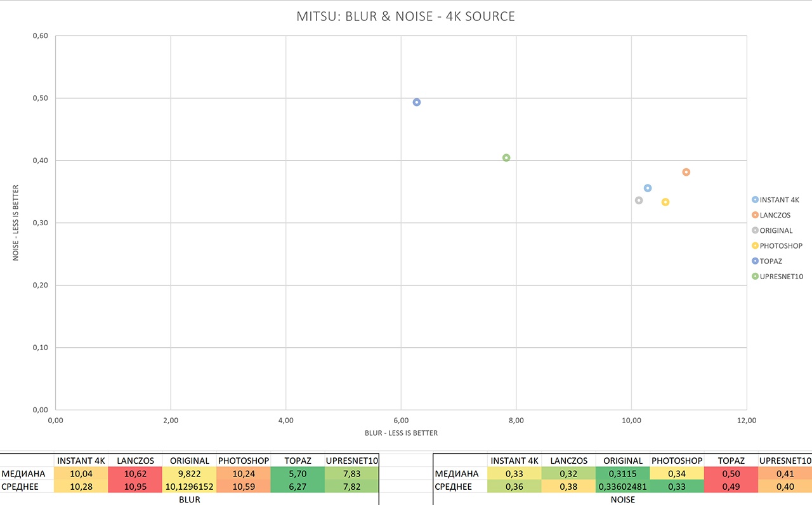Viewport: 812px width, 505px height.
Task: Select the green TOPAZ blur median cell 5,70
Action: pyautogui.click(x=298, y=474)
